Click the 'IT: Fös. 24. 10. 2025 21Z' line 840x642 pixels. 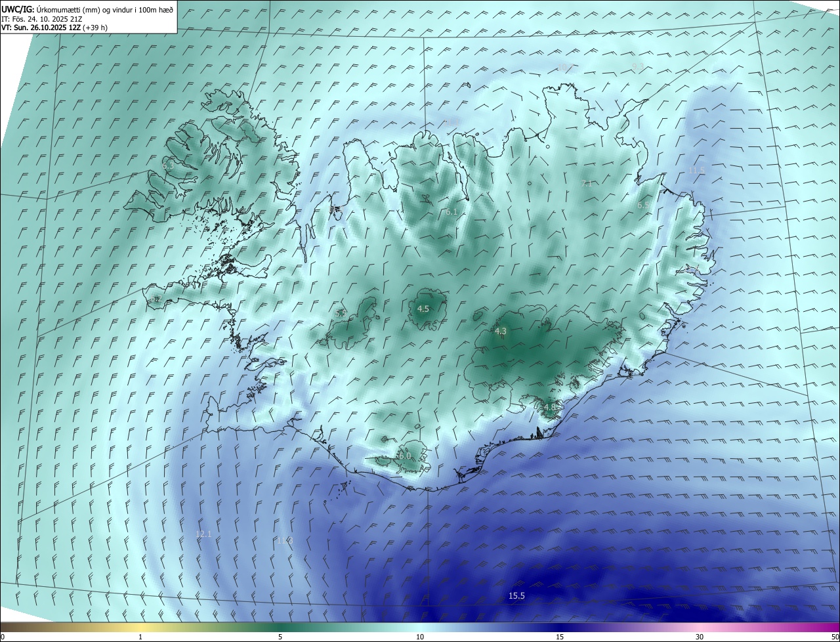pyautogui.click(x=42, y=18)
